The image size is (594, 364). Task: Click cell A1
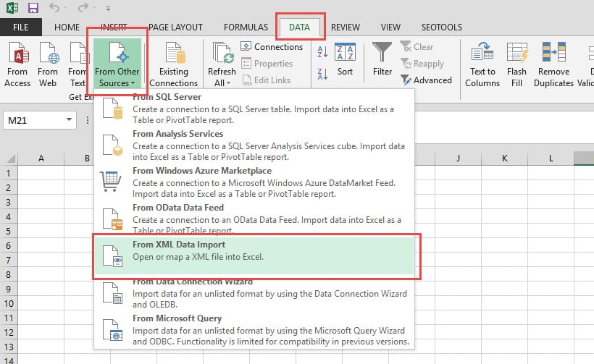point(41,173)
